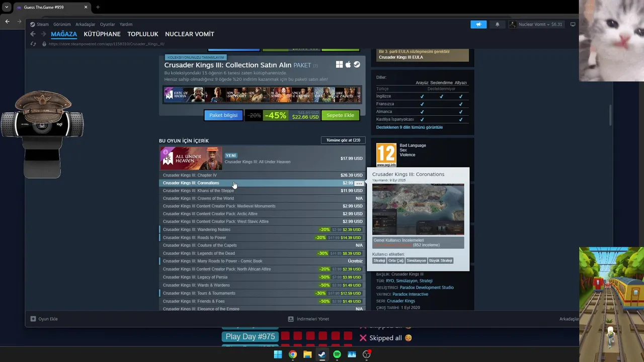Select the Many Roads to Power Comic Book

pyautogui.click(x=262, y=261)
